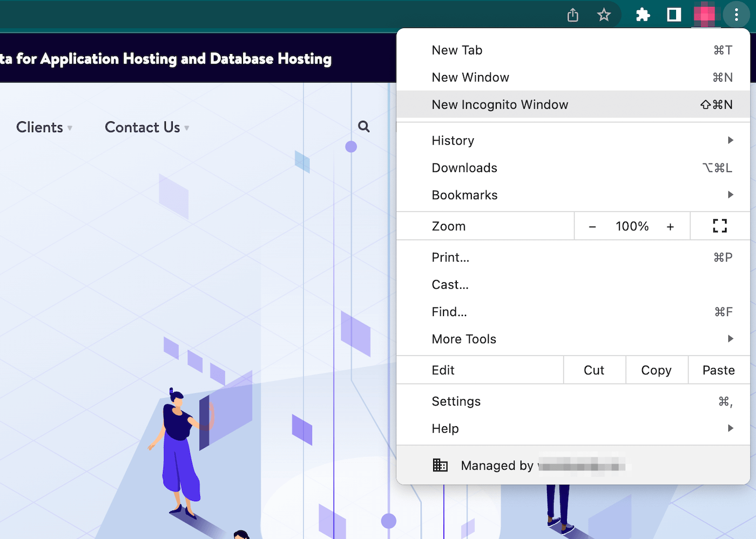Enter fullscreen mode via zoom row icon

click(x=719, y=226)
